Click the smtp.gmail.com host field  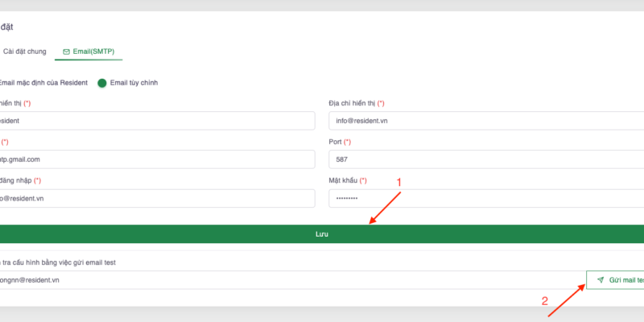coord(157,159)
